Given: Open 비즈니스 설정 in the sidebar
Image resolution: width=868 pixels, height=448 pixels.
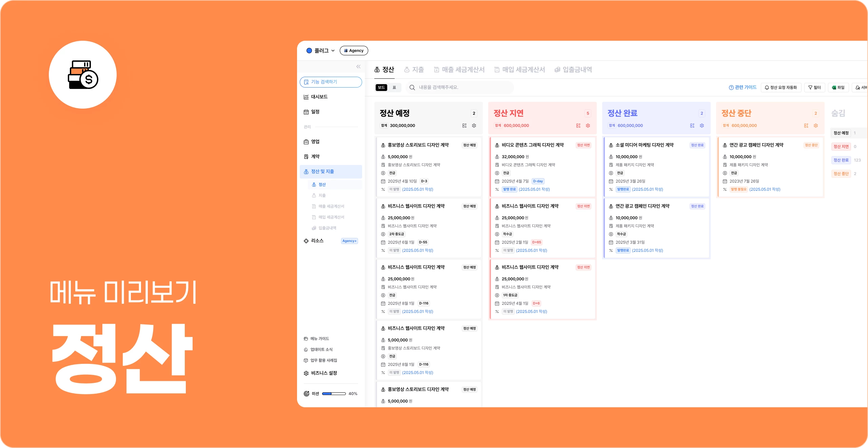Looking at the screenshot, I should tap(324, 373).
